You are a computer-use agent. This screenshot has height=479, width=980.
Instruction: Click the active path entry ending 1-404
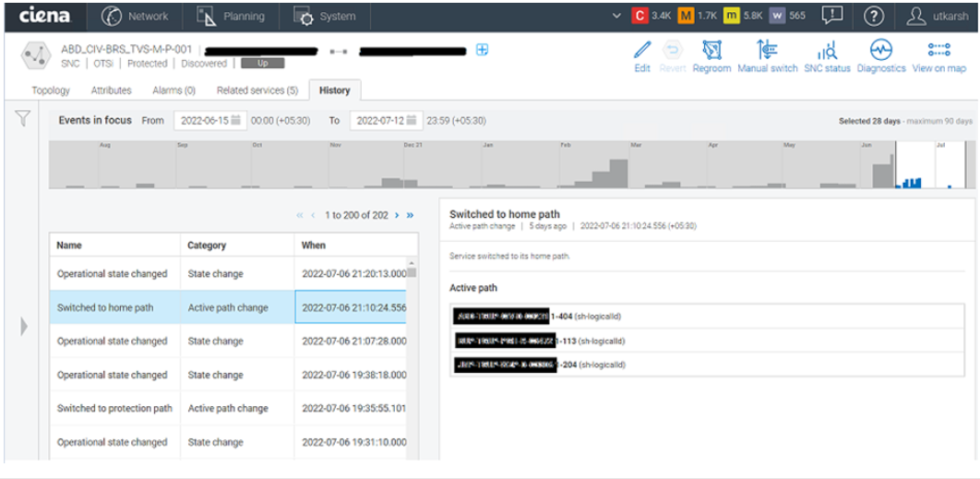point(707,317)
